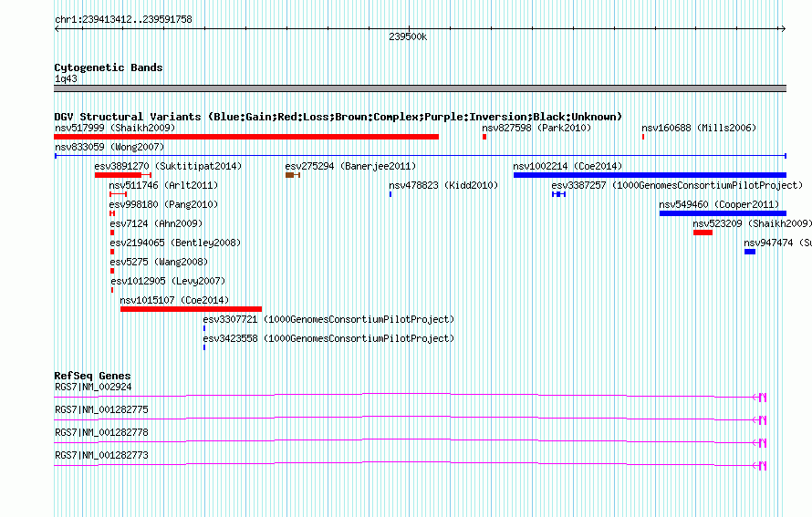Click the RGS7|NM_002924 gene label
This screenshot has height=517, width=812.
tap(93, 388)
